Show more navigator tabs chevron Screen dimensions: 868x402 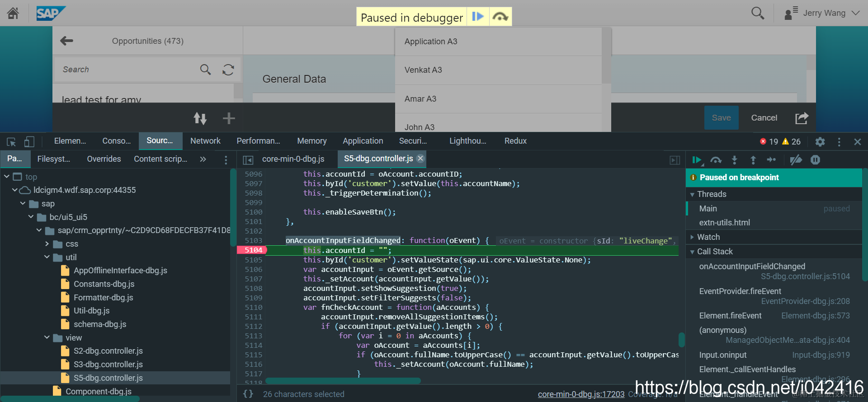pos(203,159)
